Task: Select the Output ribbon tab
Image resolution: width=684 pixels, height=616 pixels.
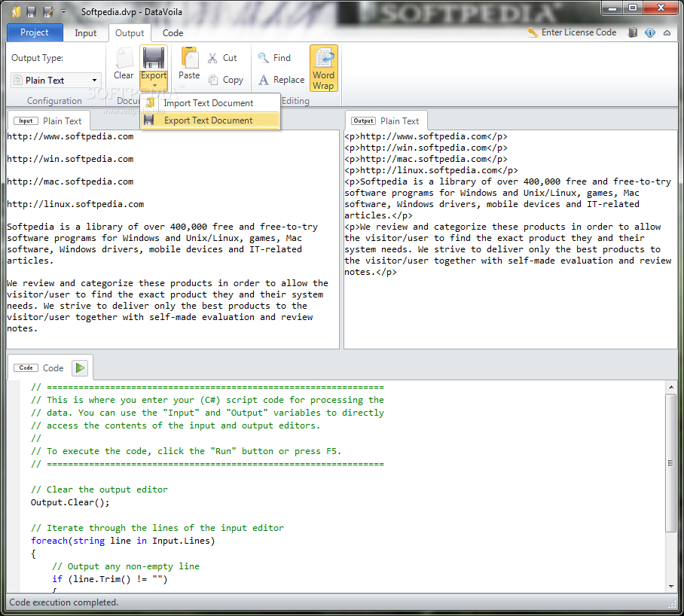Action: pos(130,32)
